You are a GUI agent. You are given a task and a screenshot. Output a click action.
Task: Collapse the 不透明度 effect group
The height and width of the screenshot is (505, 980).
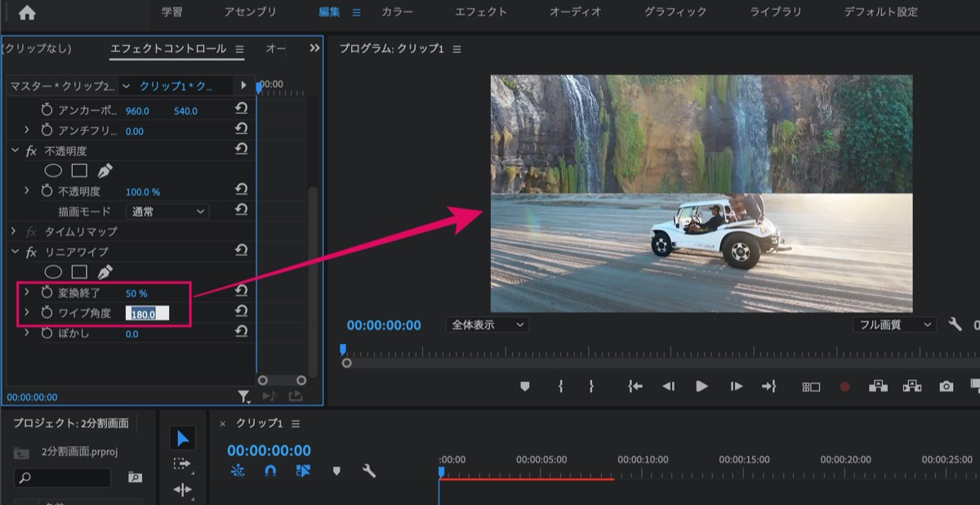click(x=15, y=150)
